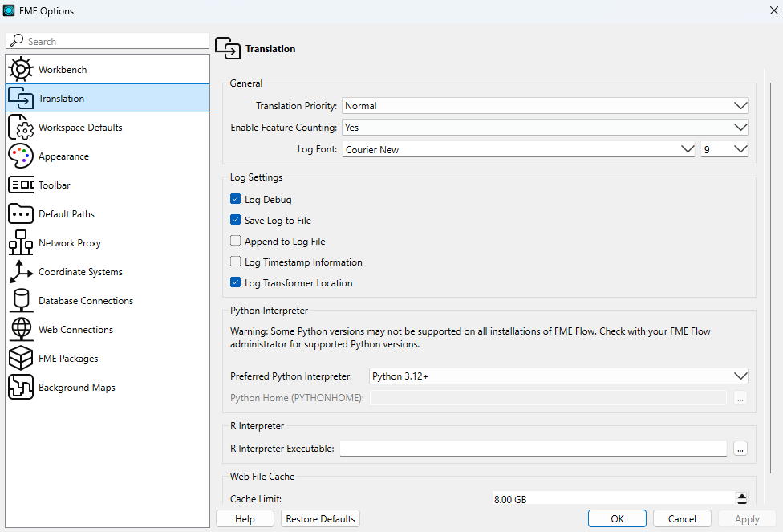This screenshot has height=532, width=783.
Task: Open Database Connections label
Action: (x=86, y=301)
